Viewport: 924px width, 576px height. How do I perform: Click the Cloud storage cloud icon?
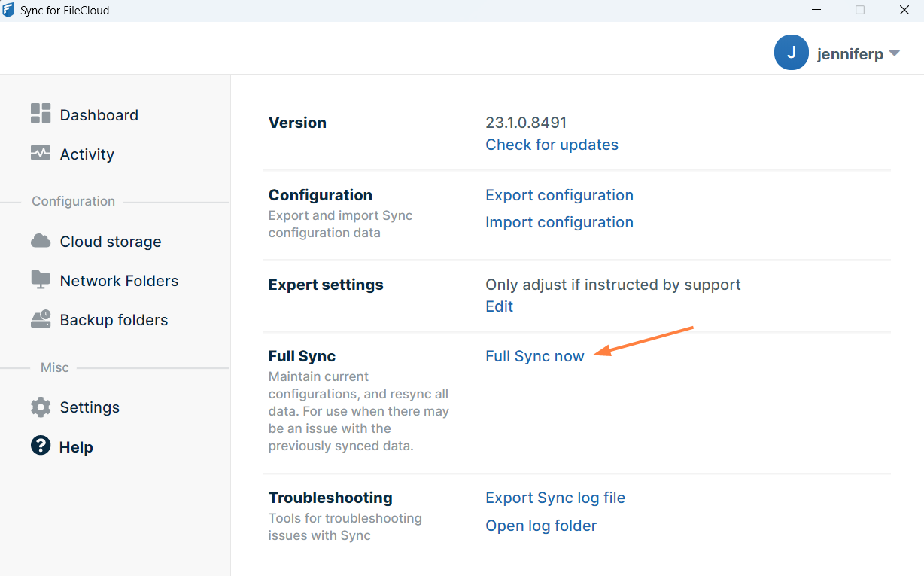point(41,241)
